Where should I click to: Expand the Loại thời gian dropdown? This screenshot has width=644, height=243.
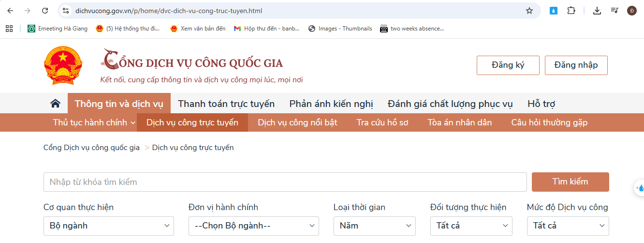tap(374, 226)
